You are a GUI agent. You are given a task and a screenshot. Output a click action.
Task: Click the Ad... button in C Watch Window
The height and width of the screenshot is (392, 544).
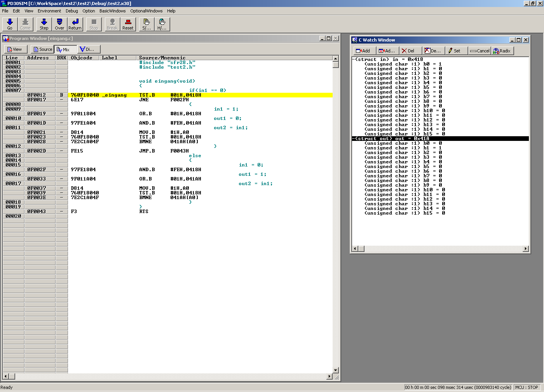coord(387,51)
